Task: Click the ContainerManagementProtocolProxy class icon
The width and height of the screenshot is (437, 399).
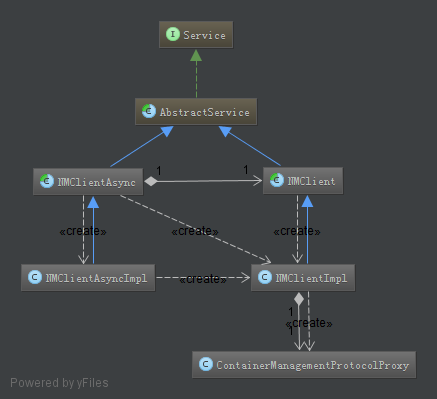Action: pyautogui.click(x=206, y=364)
